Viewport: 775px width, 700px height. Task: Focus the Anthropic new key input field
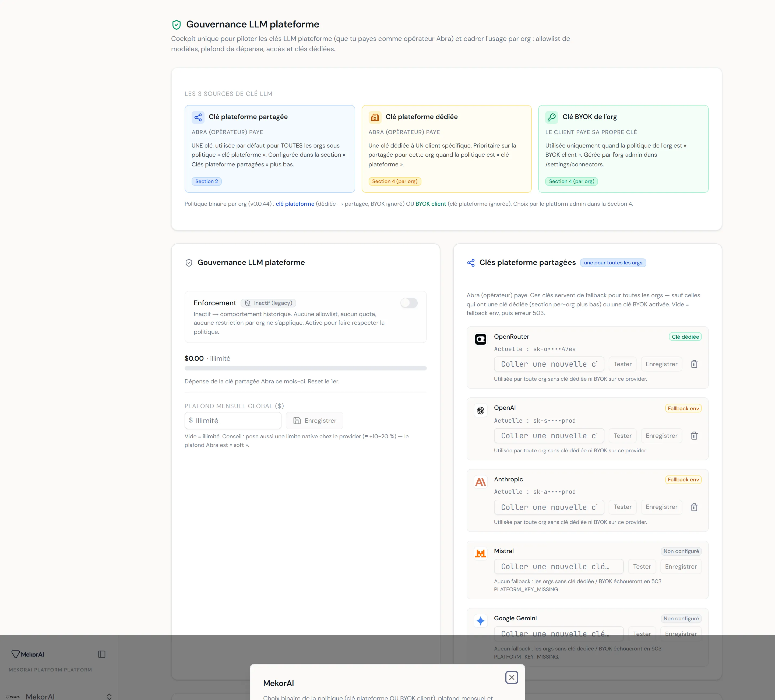tap(549, 507)
